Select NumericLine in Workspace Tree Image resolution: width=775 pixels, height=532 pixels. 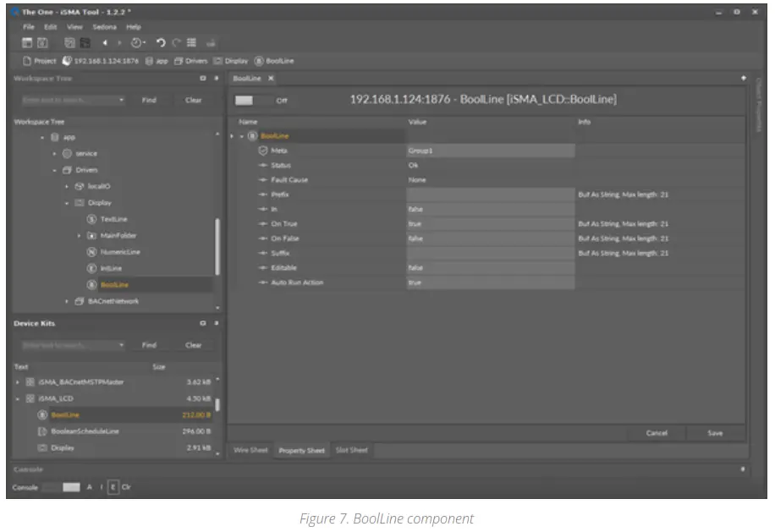pos(120,252)
